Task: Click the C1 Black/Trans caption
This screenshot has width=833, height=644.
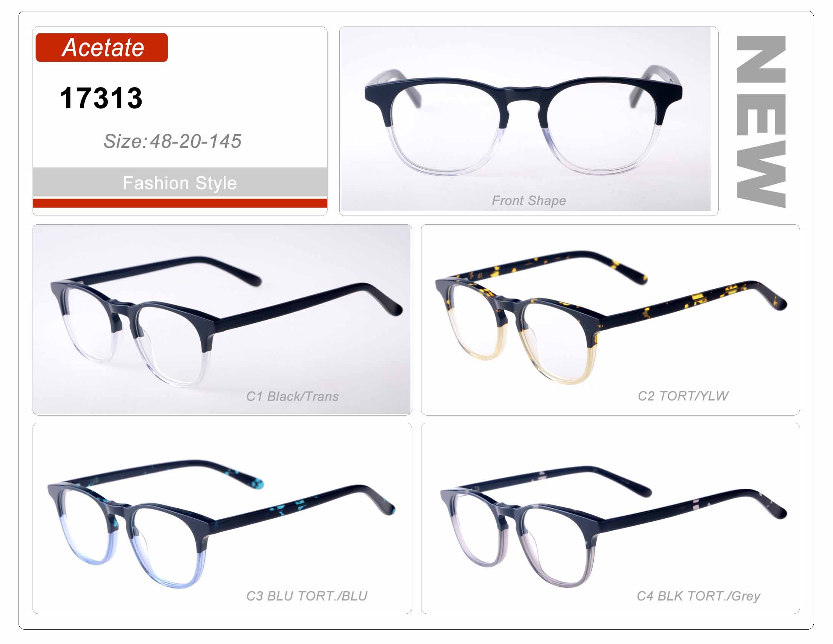Action: pyautogui.click(x=293, y=396)
